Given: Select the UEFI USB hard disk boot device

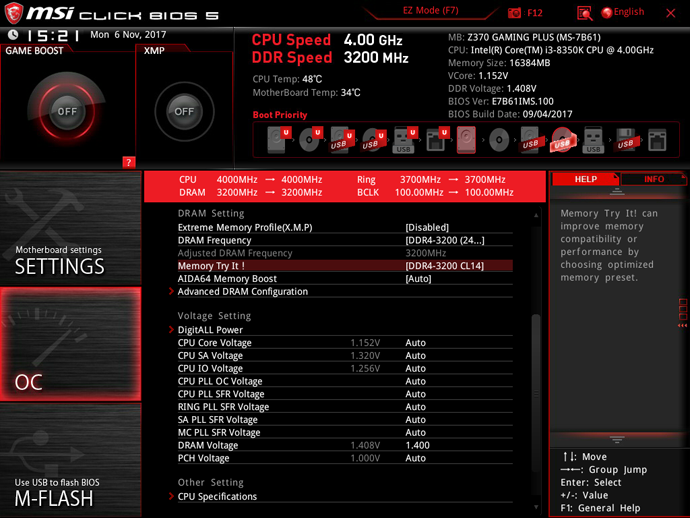Looking at the screenshot, I should tap(342, 140).
